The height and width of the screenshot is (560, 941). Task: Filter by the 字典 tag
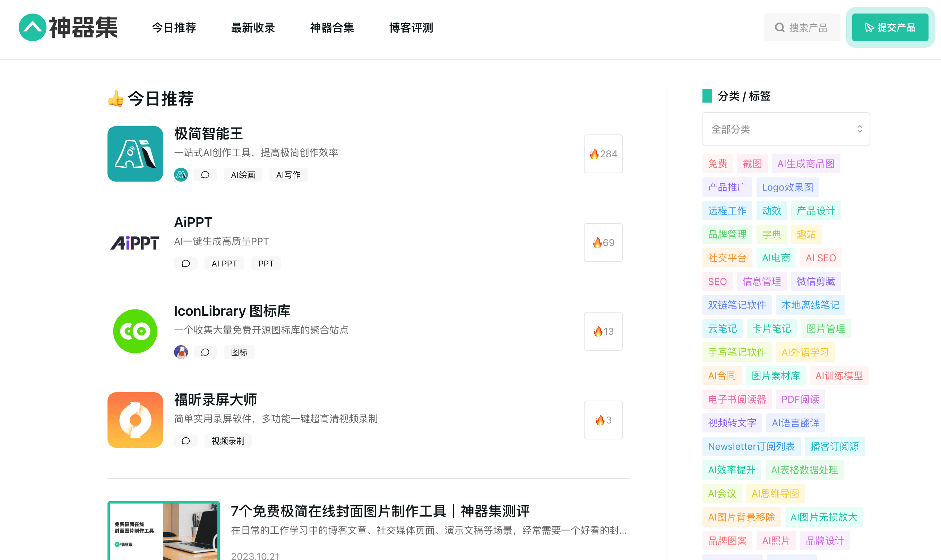click(x=771, y=234)
